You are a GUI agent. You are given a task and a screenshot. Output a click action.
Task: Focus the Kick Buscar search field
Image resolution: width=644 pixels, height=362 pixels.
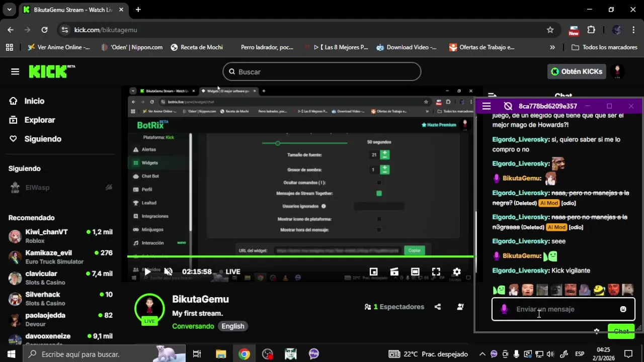(x=322, y=71)
